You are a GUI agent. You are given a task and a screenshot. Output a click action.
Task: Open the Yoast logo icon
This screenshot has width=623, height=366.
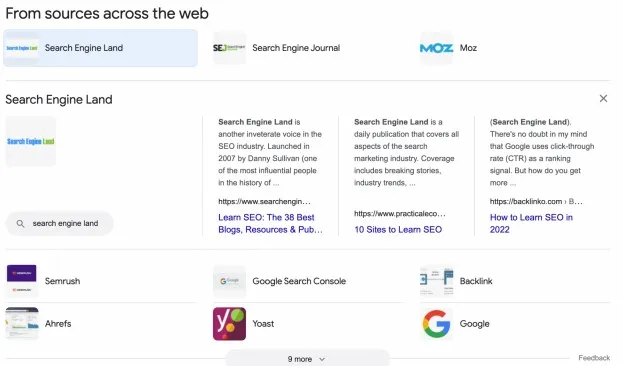pyautogui.click(x=229, y=323)
